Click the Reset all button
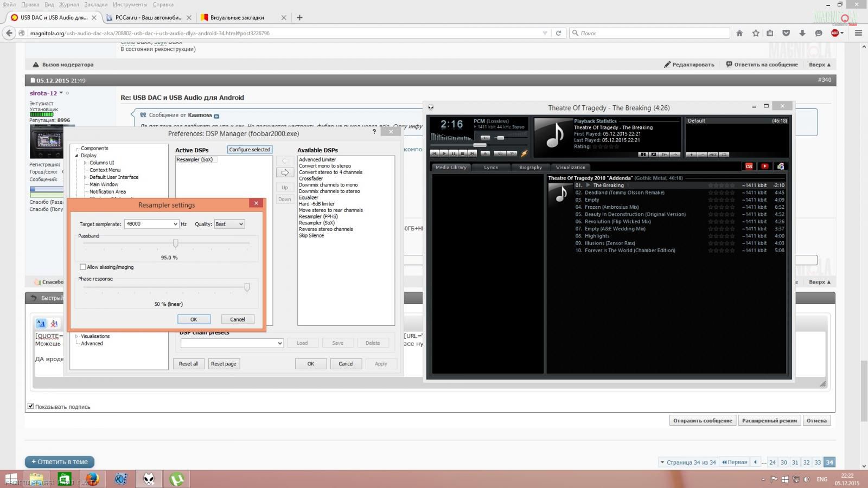868x488 pixels. (188, 364)
